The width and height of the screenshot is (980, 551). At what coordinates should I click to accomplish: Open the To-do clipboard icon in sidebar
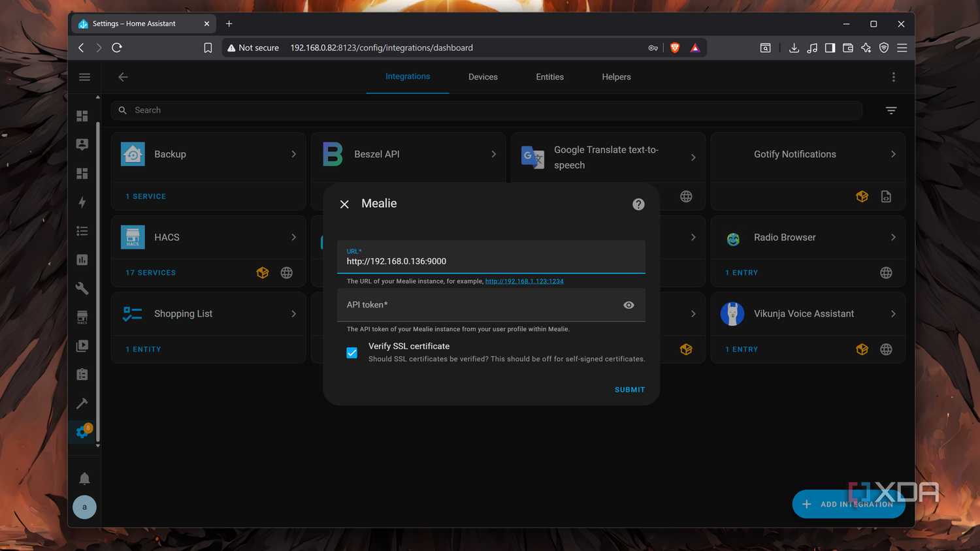(x=82, y=375)
